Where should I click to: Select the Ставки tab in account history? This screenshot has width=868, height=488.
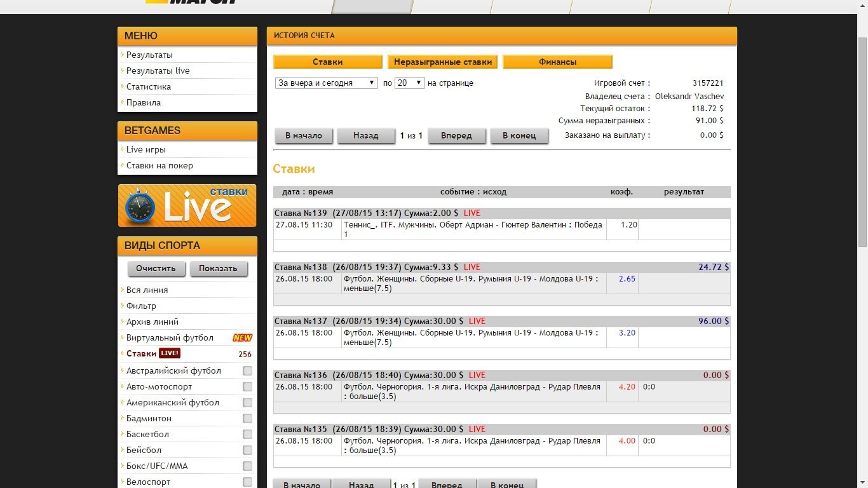coord(327,62)
